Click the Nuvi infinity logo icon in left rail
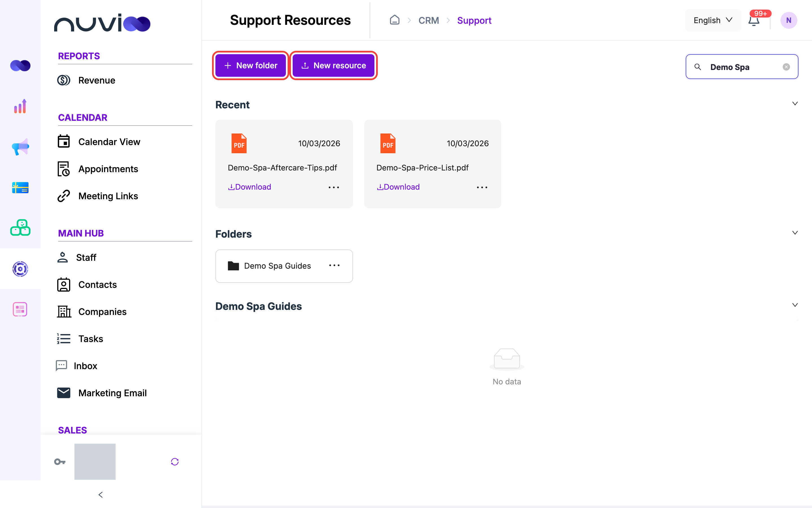 20,65
